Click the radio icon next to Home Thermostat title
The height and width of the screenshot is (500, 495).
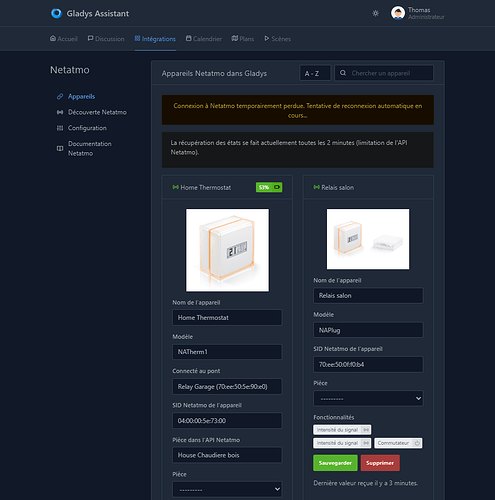175,187
